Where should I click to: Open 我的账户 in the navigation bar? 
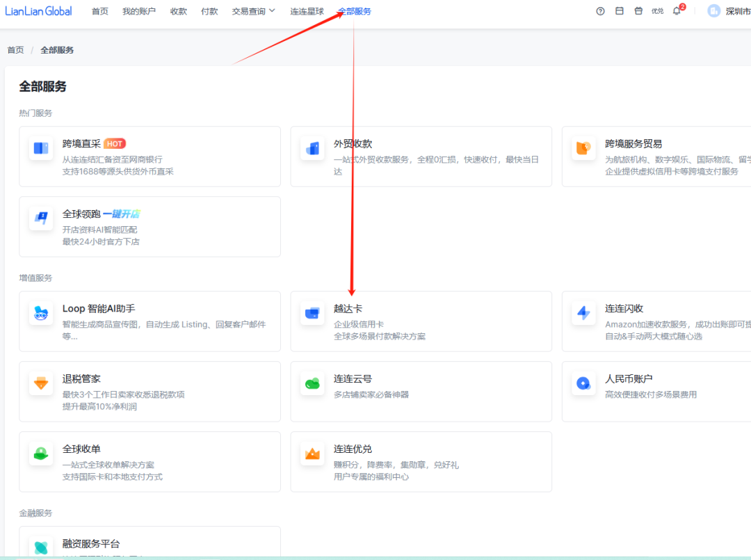coord(139,11)
